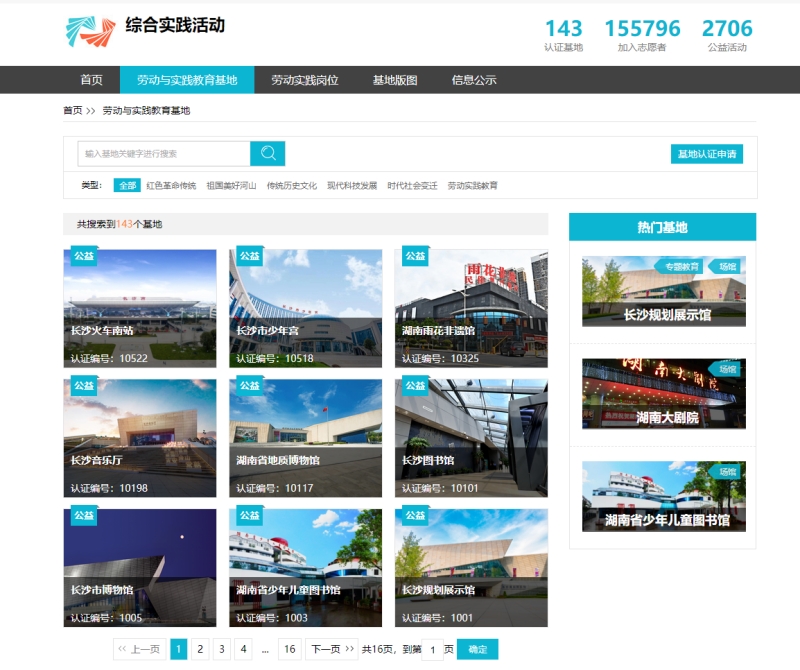Go to next page with 下一页
This screenshot has height=670, width=800.
(331, 649)
